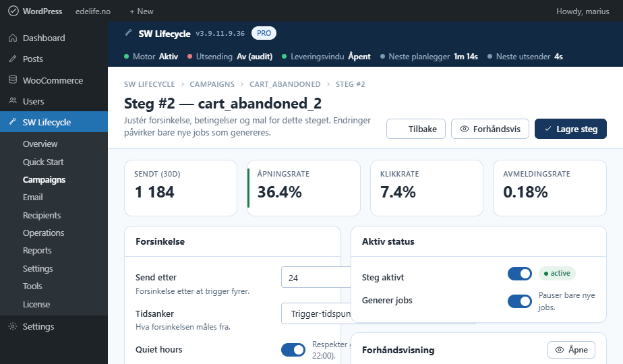The image size is (623, 364).
Task: Click the Forhåndsvisning card heading
Action: coord(398,350)
